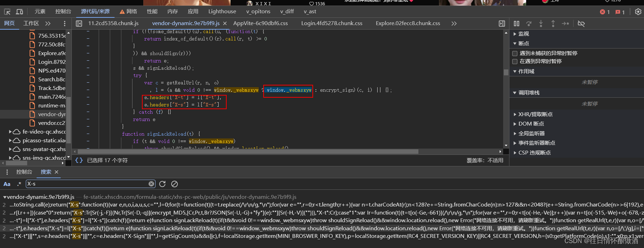Click the red error count badge
Image resolution: width=644 pixels, height=248 pixels.
(605, 12)
